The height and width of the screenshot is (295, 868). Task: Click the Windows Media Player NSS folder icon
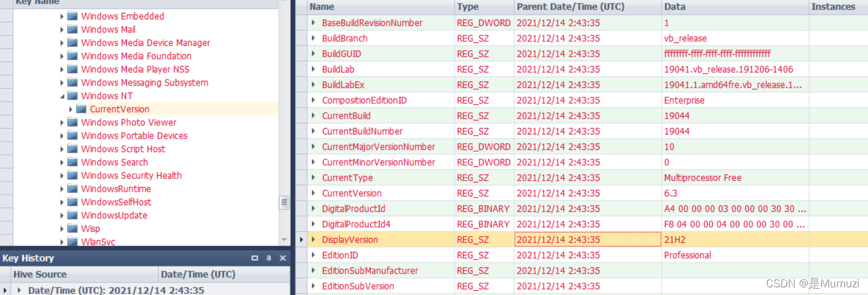click(73, 69)
